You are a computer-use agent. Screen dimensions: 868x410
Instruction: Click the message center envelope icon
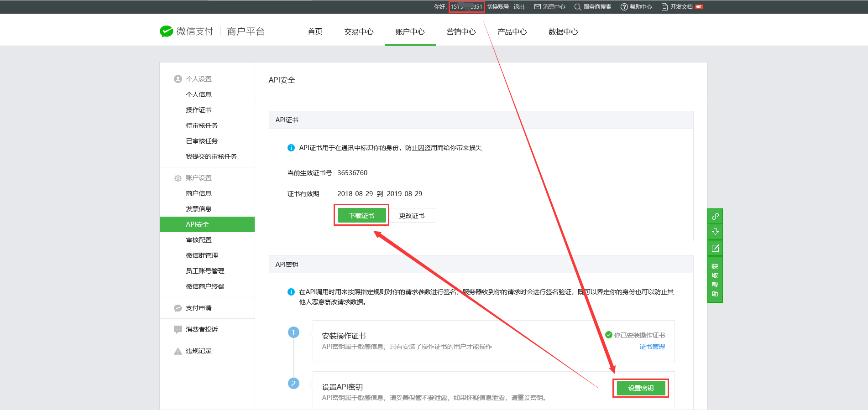[538, 7]
